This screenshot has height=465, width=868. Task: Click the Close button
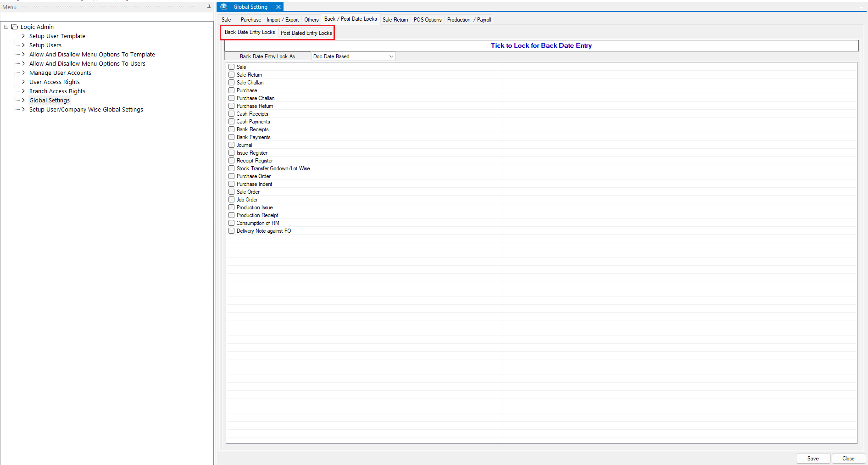[848, 459]
